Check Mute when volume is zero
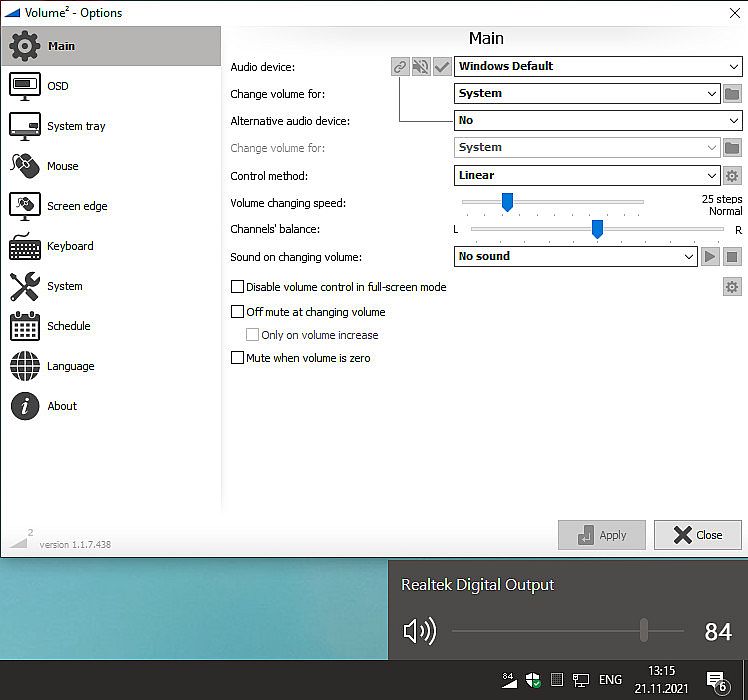 [238, 358]
